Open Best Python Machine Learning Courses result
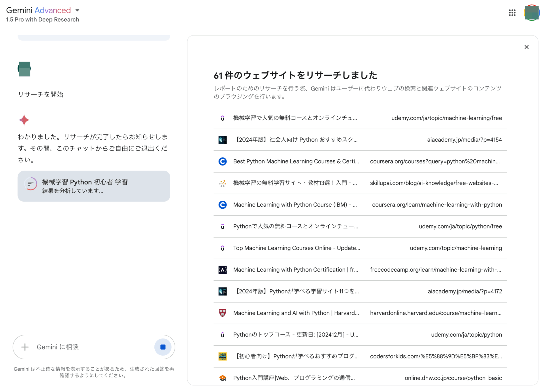 (296, 161)
